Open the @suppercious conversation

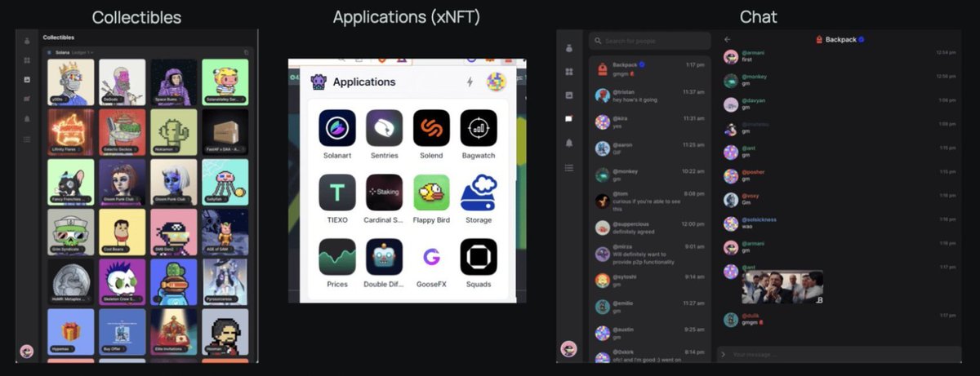click(650, 228)
